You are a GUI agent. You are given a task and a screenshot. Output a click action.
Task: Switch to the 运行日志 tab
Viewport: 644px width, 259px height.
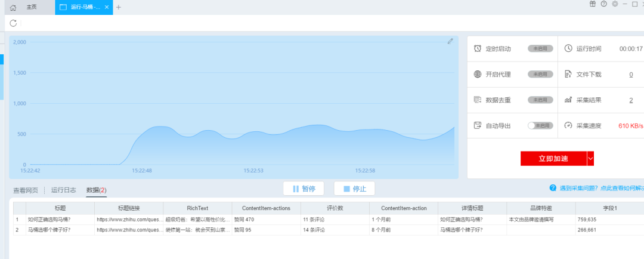point(63,190)
